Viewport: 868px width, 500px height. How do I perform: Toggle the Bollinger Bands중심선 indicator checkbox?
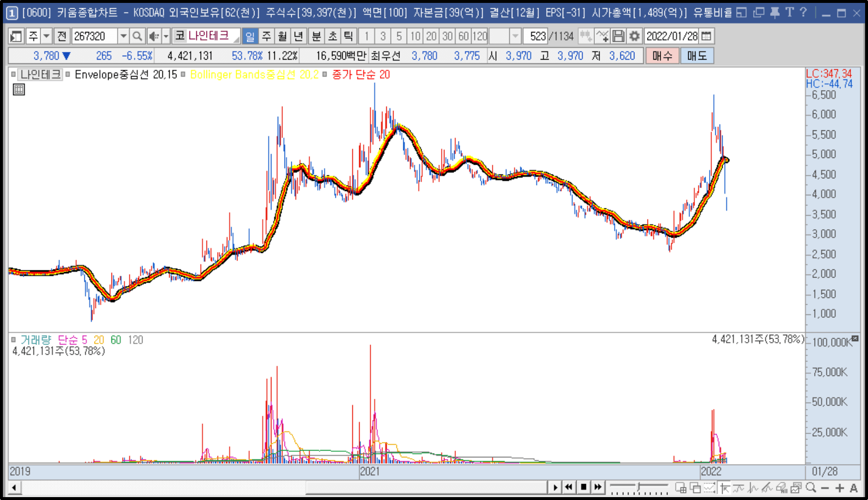pyautogui.click(x=183, y=75)
